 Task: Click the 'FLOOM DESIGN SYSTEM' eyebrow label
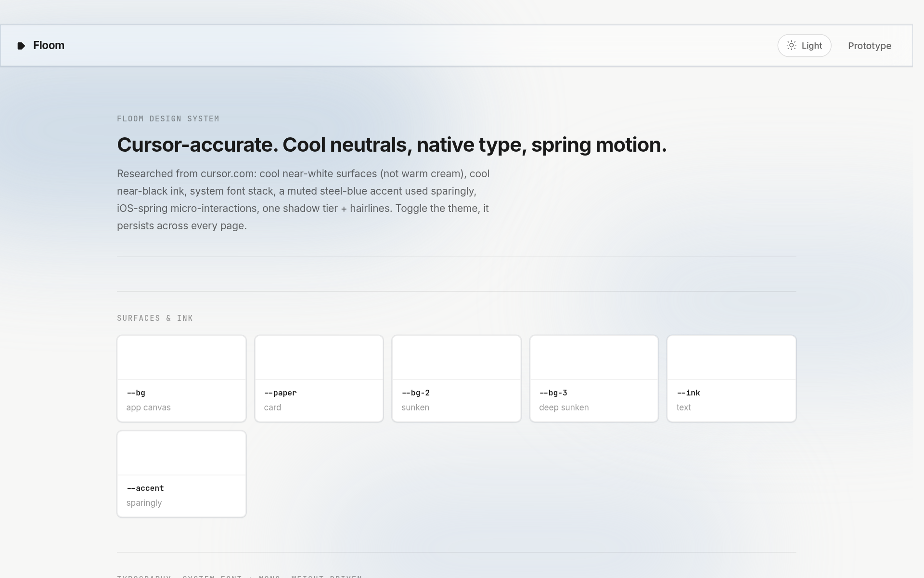click(x=168, y=118)
